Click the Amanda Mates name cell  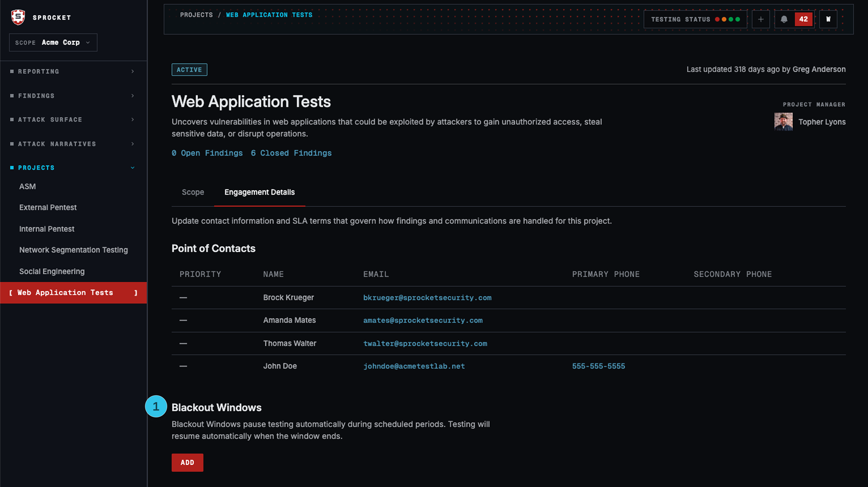[289, 320]
